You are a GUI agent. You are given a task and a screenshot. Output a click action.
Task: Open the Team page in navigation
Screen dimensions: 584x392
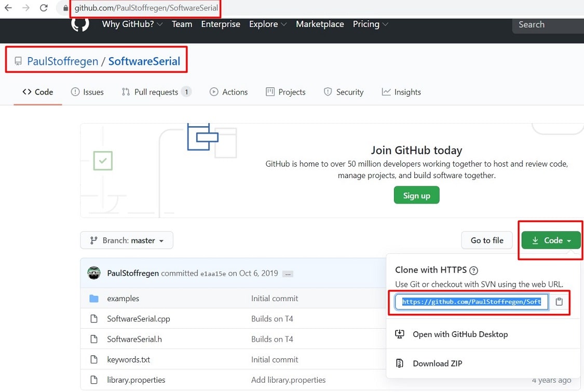click(182, 24)
